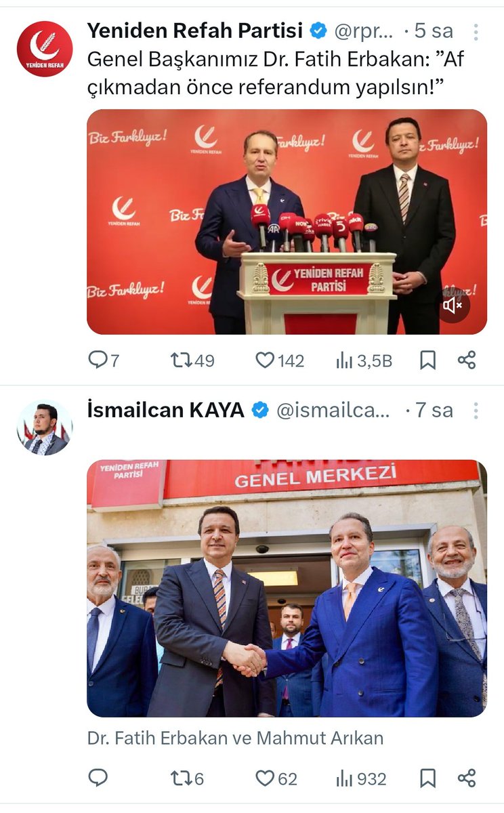Share the Yeniden Refah Partisi tweet
This screenshot has height=813, width=504.
[x=467, y=360]
